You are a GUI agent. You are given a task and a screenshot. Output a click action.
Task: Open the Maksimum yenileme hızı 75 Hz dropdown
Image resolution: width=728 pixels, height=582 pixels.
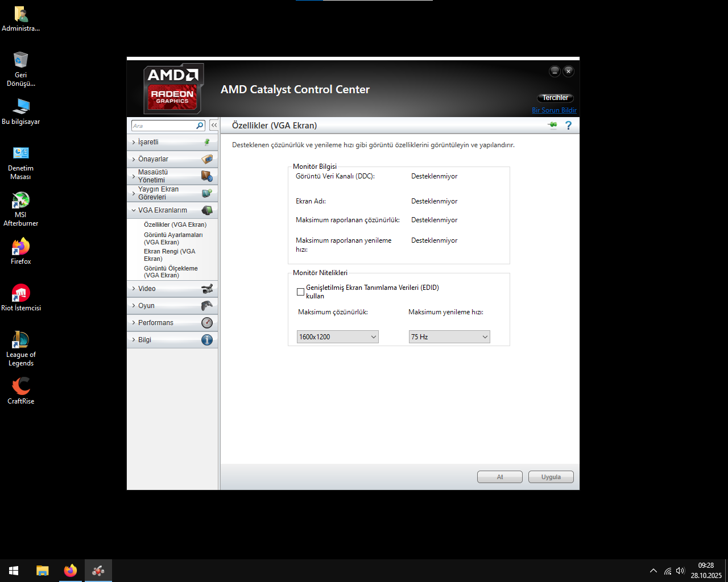[x=449, y=337]
